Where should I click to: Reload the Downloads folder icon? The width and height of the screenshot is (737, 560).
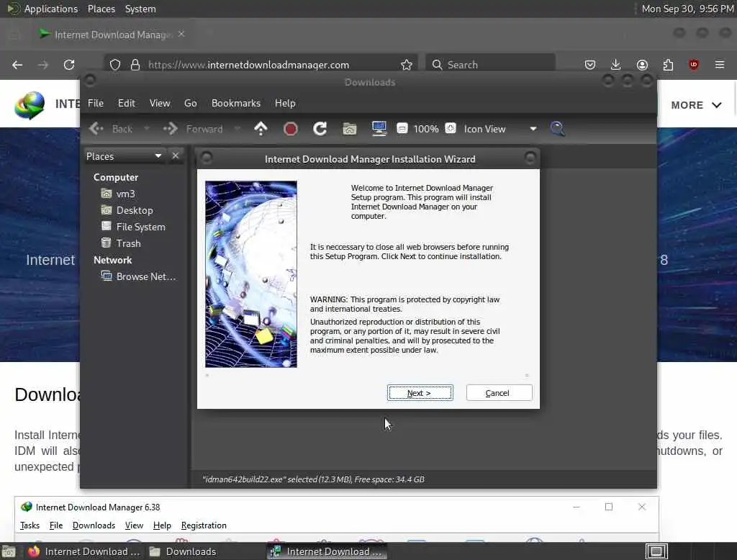(320, 128)
